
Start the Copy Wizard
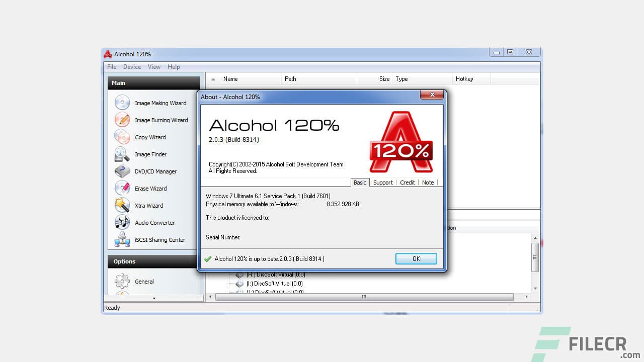tap(149, 137)
